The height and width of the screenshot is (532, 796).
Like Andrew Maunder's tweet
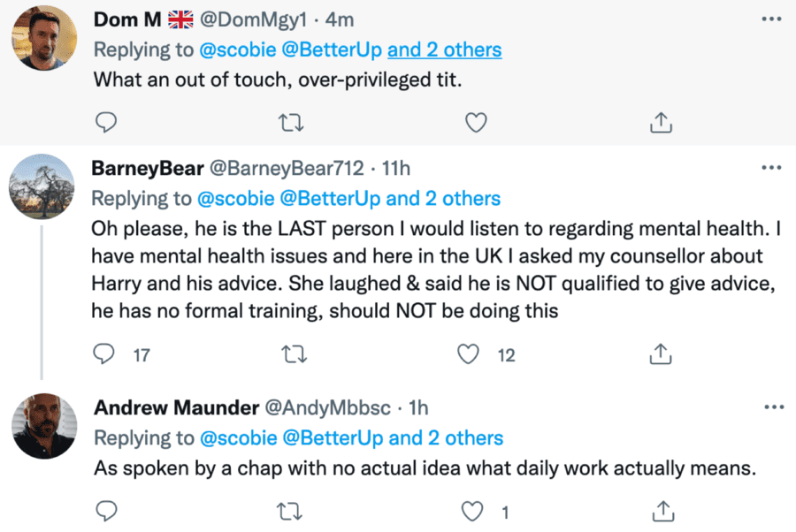point(475,511)
